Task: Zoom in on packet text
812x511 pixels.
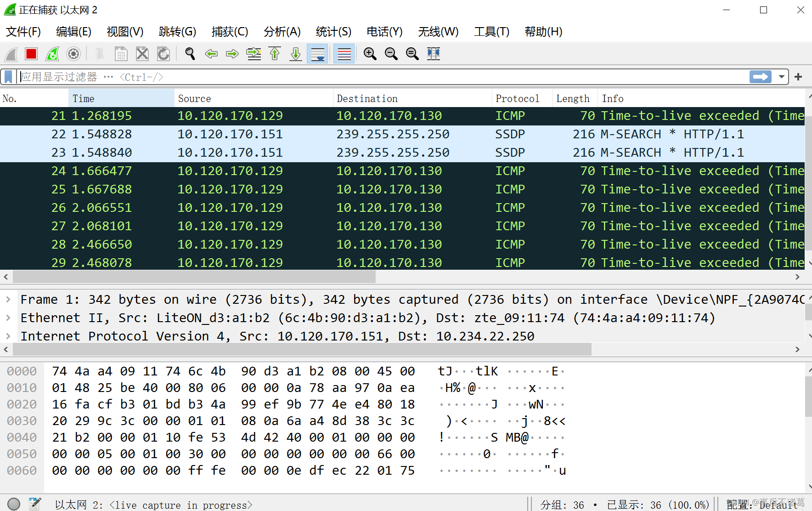Action: click(x=370, y=54)
